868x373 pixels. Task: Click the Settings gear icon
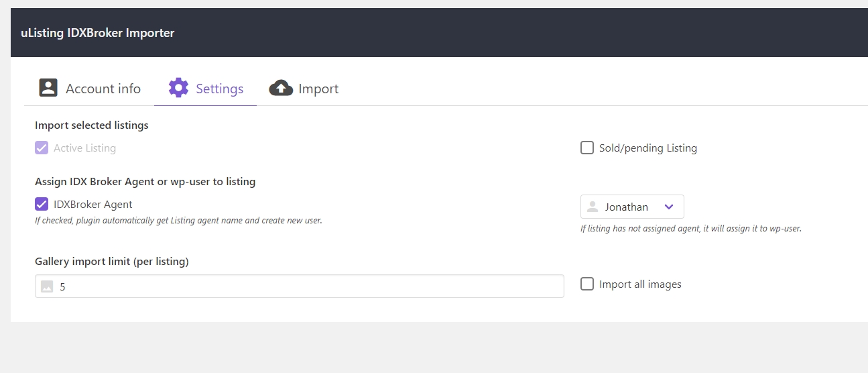click(178, 88)
